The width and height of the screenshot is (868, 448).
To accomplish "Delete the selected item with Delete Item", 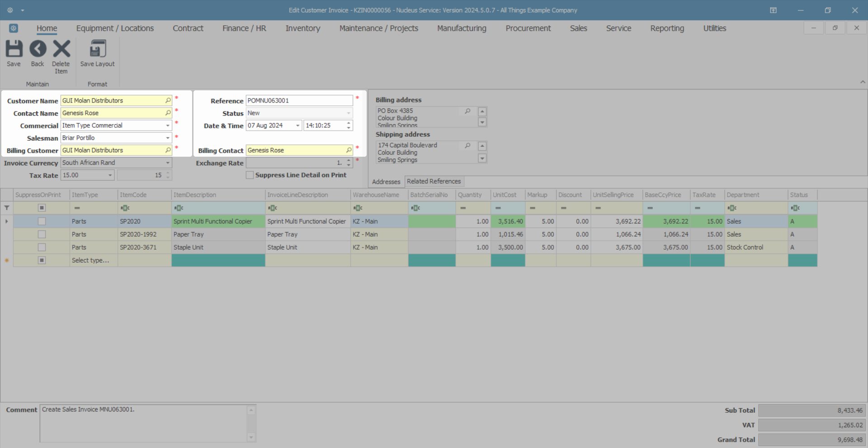I will [61, 57].
